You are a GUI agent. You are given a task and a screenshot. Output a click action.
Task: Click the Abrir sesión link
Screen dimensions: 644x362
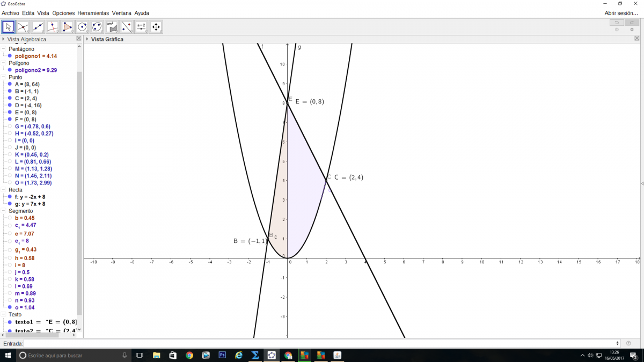tap(621, 13)
